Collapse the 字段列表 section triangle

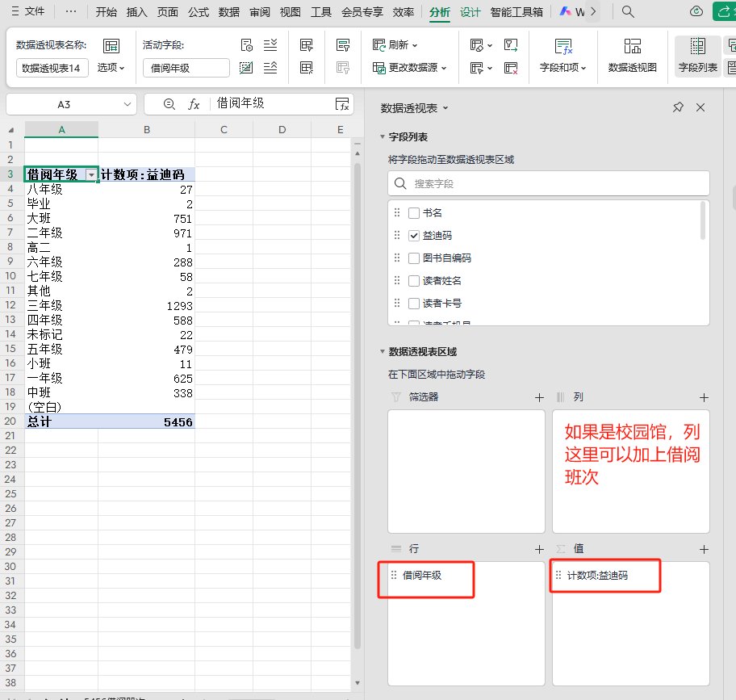pos(382,137)
